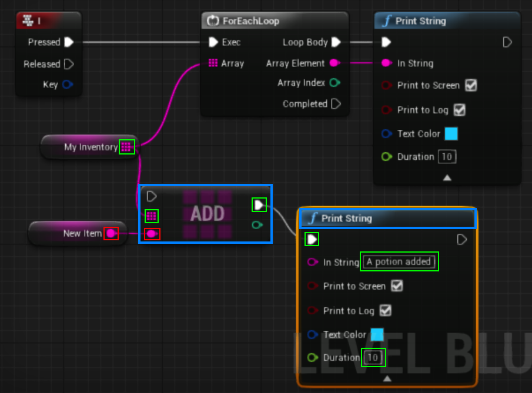Image resolution: width=532 pixels, height=393 pixels.
Task: Click top Print String Print to Screen pin
Action: pyautogui.click(x=386, y=85)
